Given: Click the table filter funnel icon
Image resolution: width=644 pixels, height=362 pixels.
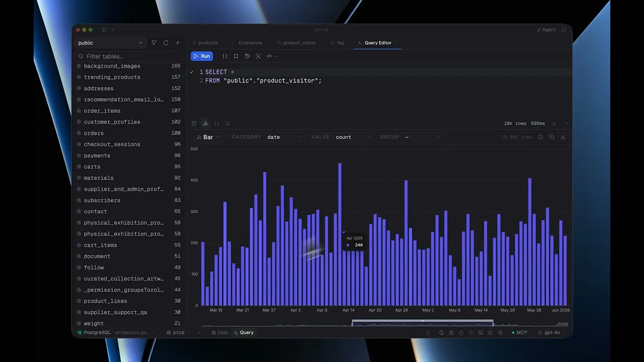Looking at the screenshot, I should click(154, 43).
